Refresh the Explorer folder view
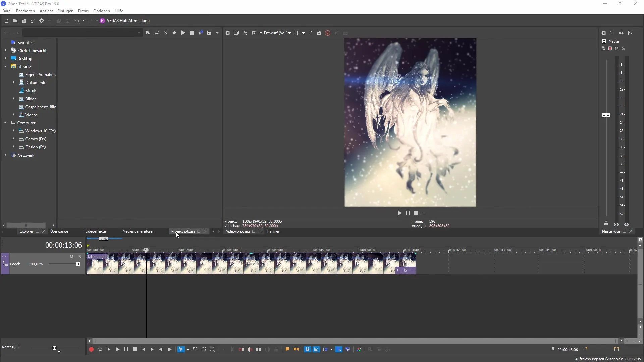This screenshot has height=362, width=644. coord(157,33)
